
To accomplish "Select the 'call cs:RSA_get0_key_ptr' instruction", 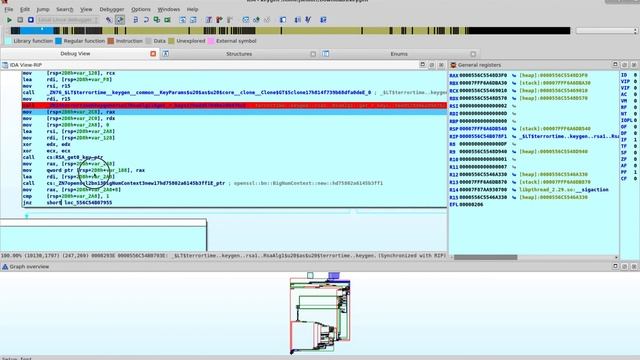I will [x=62, y=157].
